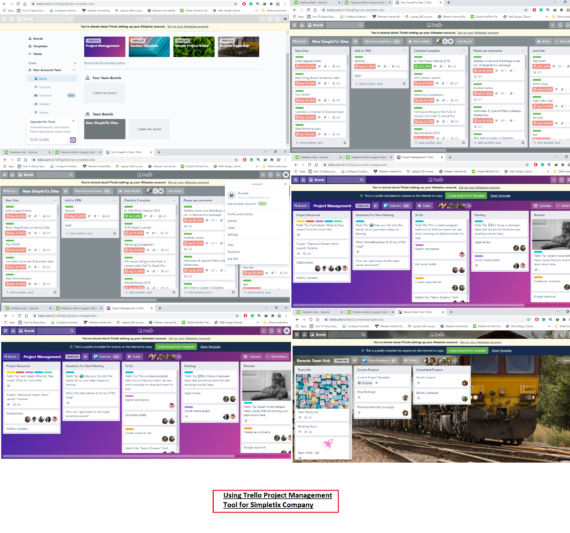Screen dimensions: 570x533
Task: Open Members under New Accounts Team
Action: 42,104
